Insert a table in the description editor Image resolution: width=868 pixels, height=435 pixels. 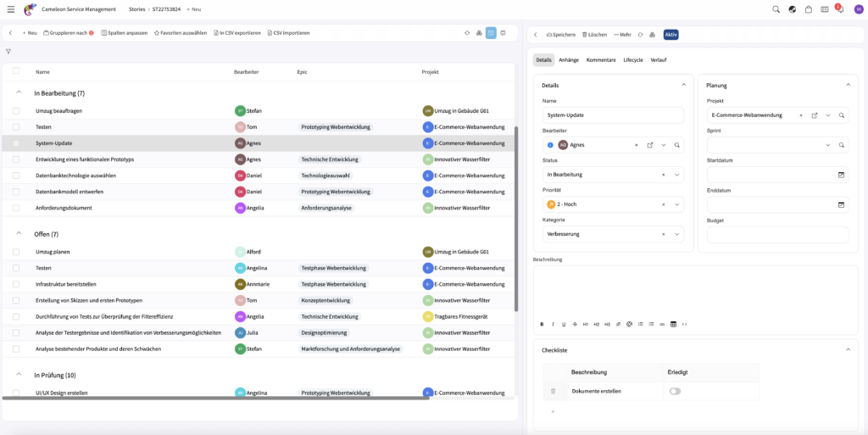coord(673,324)
